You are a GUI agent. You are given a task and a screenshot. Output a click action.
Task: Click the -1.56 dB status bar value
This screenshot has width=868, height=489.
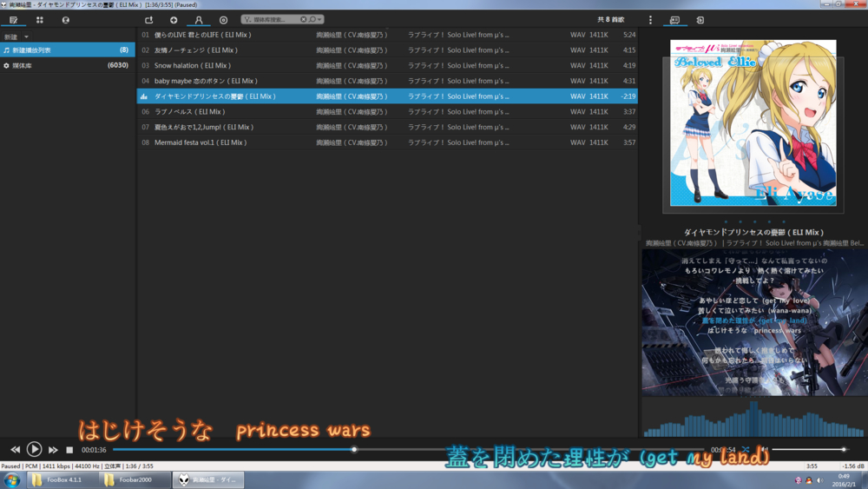[x=853, y=466]
